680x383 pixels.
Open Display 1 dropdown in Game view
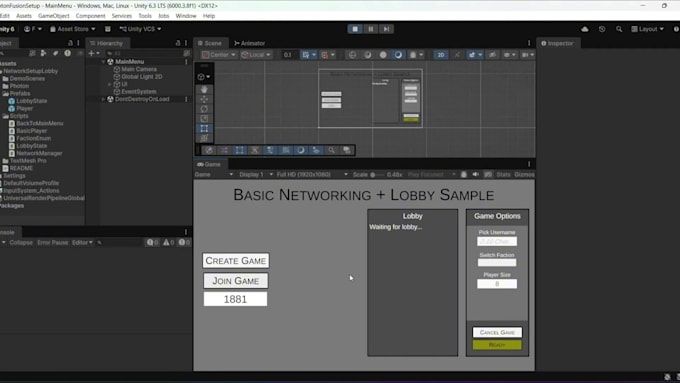click(255, 174)
